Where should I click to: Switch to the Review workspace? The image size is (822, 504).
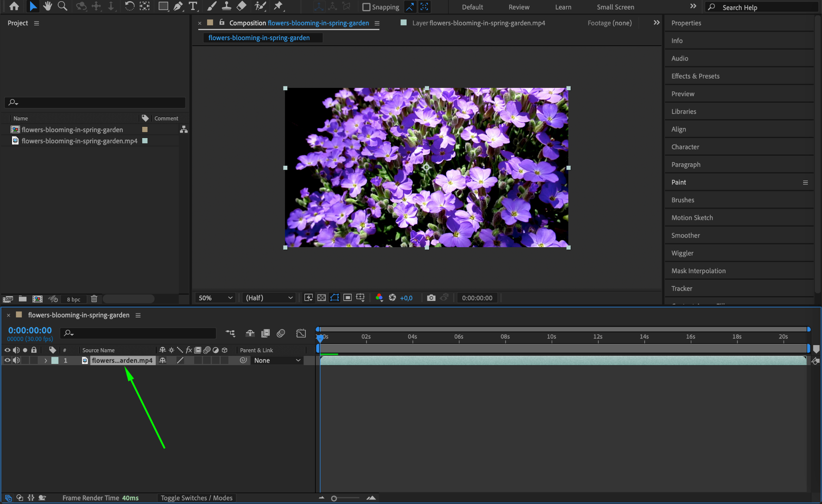[519, 7]
